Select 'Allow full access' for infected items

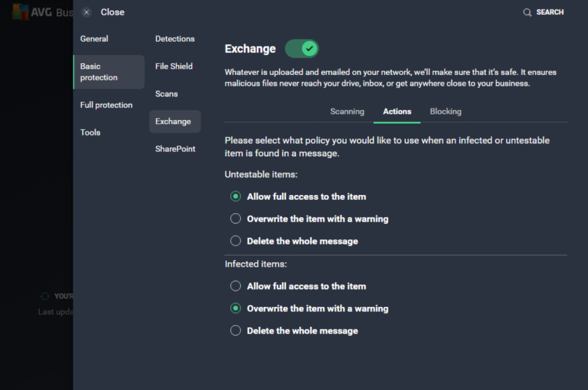tap(236, 286)
